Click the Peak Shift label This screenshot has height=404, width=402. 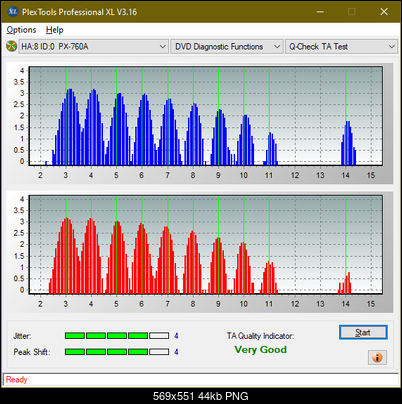tap(32, 352)
